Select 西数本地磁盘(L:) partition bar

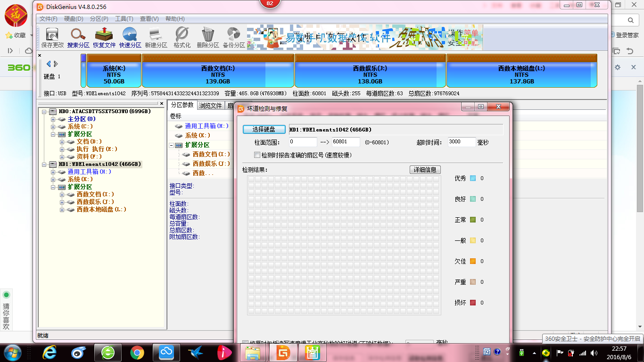[x=522, y=71]
